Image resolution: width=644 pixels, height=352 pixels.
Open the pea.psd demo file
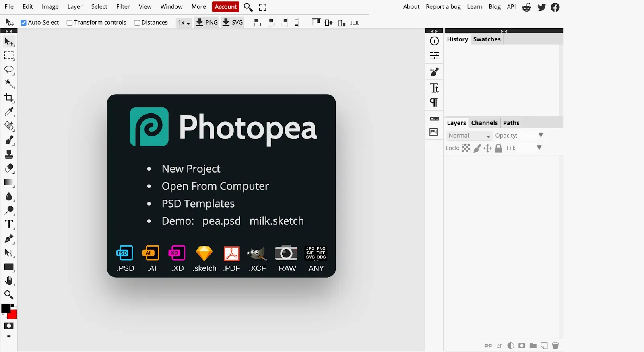pyautogui.click(x=221, y=221)
